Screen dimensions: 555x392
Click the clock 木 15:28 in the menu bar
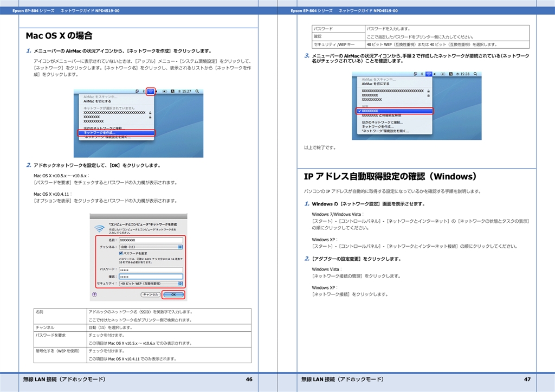pos(463,74)
